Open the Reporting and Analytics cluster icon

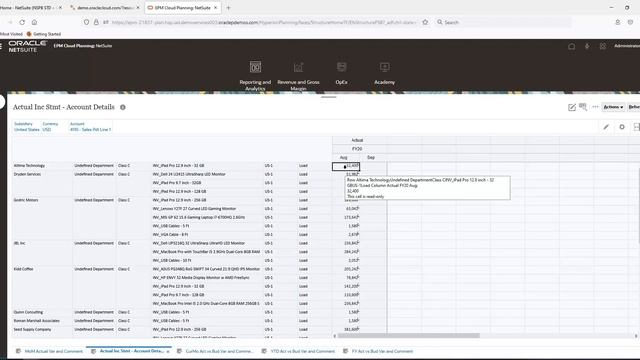pyautogui.click(x=255, y=67)
